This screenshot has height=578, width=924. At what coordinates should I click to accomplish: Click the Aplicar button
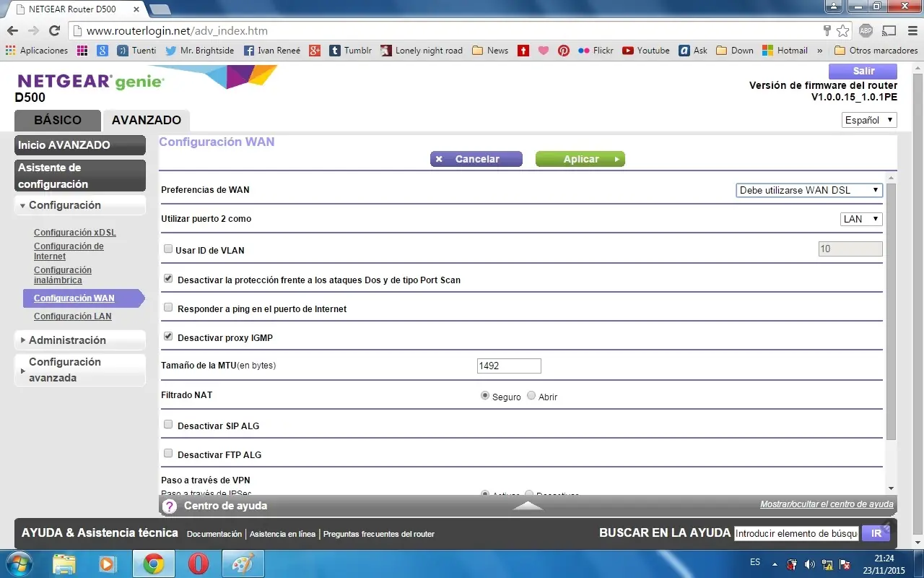tap(580, 159)
